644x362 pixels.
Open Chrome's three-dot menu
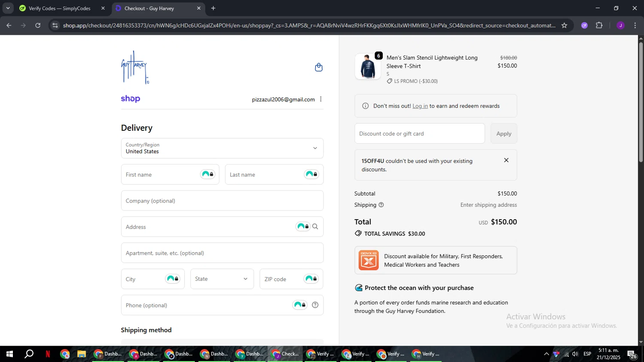[x=635, y=25]
